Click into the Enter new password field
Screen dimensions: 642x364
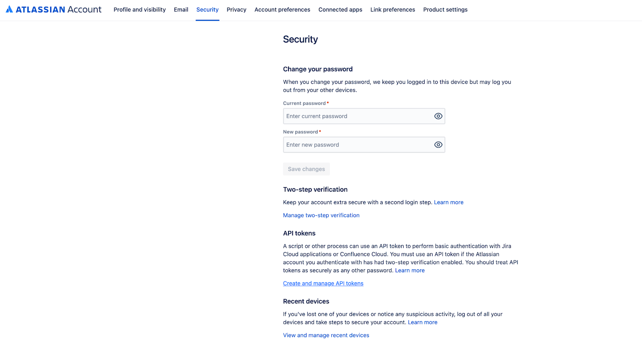tap(357, 145)
